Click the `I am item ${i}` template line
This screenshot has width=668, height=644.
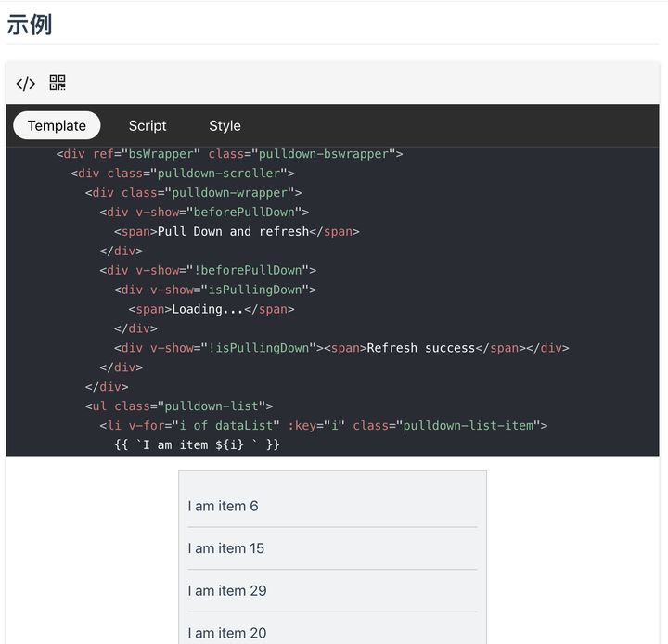(x=198, y=445)
